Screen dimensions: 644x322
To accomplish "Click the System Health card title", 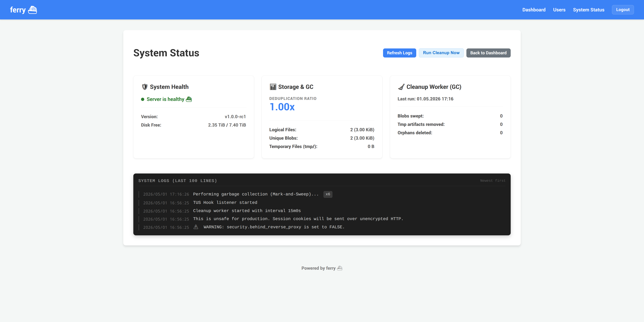I will (x=169, y=87).
